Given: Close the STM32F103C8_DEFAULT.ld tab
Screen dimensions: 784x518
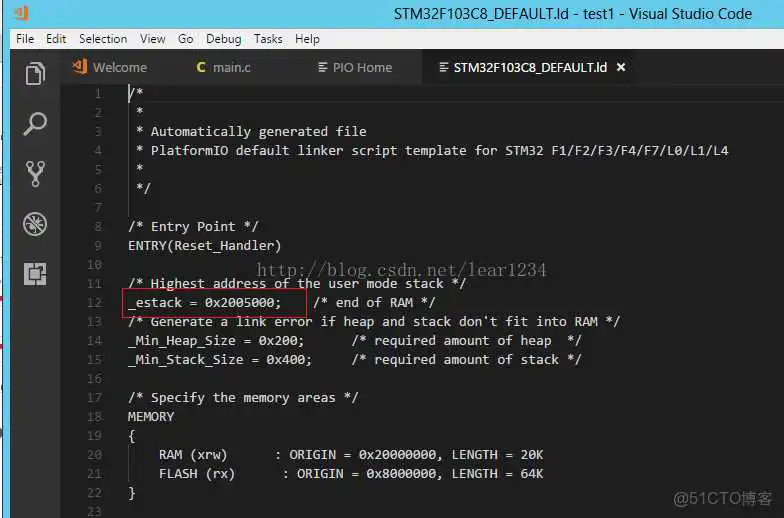Looking at the screenshot, I should pos(621,67).
